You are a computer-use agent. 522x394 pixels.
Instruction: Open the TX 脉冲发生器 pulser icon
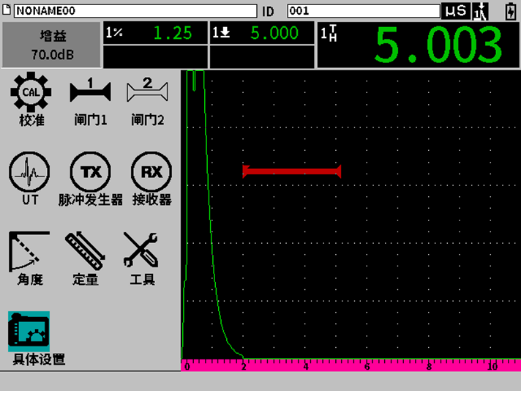coord(90,179)
